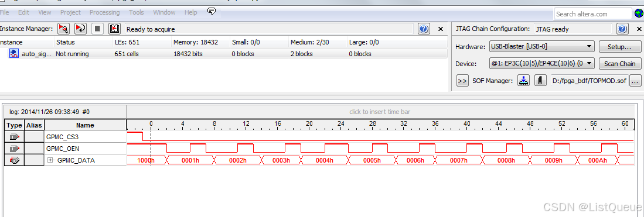Click the GPMC_OEN signal type icon

(15, 149)
